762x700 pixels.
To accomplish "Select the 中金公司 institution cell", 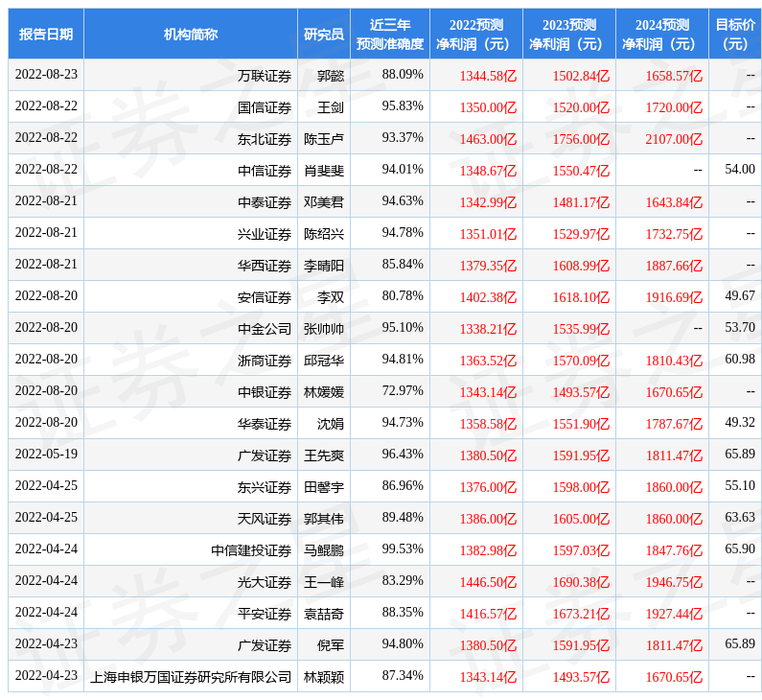I will pyautogui.click(x=191, y=328).
